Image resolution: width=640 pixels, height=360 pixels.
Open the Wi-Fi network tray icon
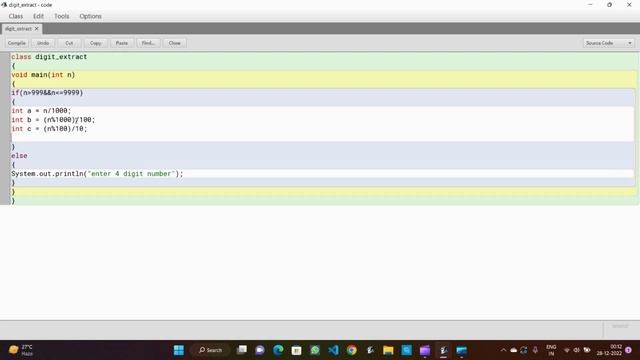click(x=567, y=350)
